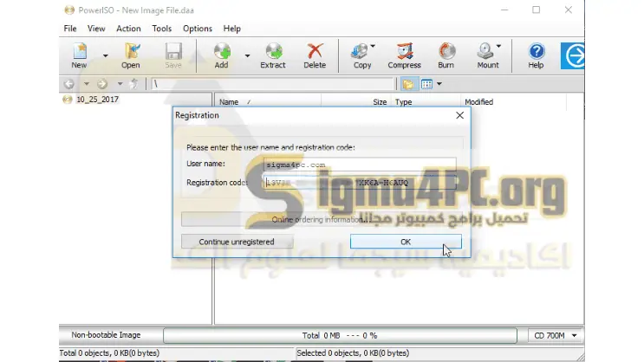Click the Open file toolbar icon
This screenshot has height=362, width=644.
click(131, 55)
